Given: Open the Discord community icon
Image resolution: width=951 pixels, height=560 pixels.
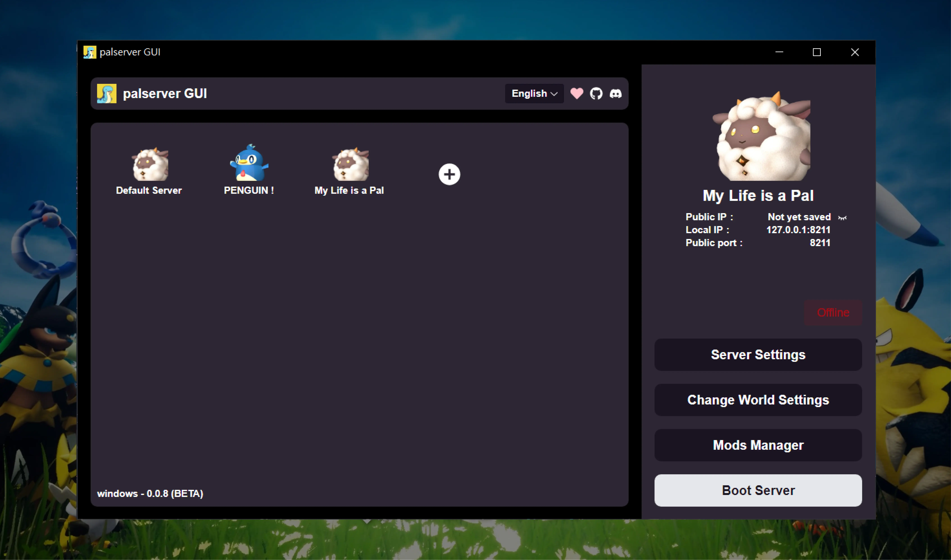Looking at the screenshot, I should coord(616,93).
